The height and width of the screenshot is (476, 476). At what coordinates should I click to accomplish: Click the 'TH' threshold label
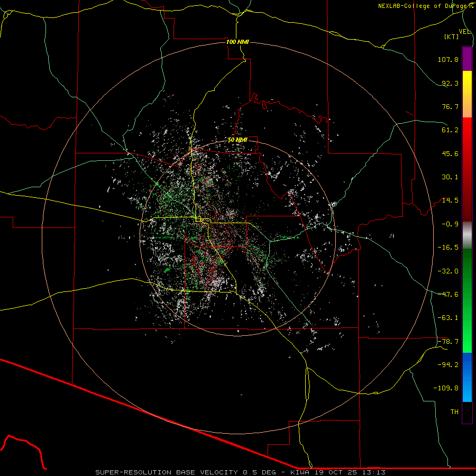454,412
